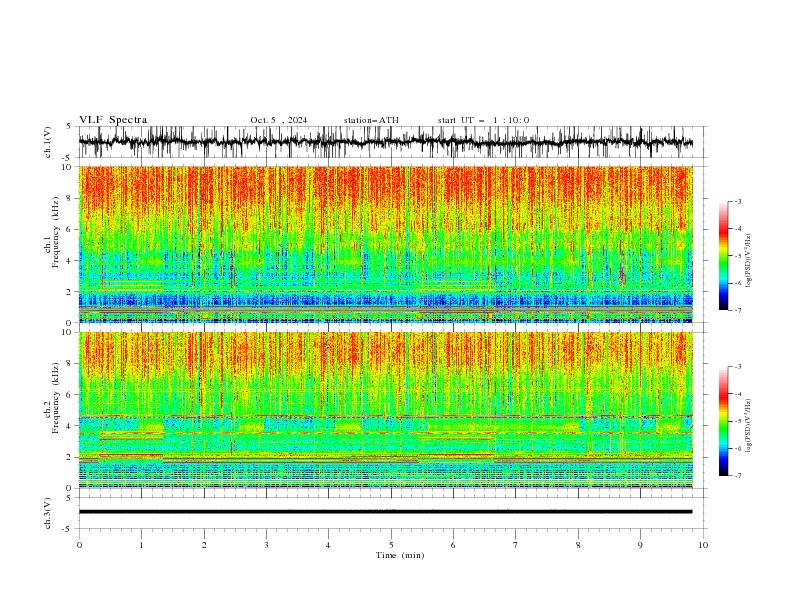Click the time axis tick label "5"
The image size is (792, 612).
[x=391, y=545]
